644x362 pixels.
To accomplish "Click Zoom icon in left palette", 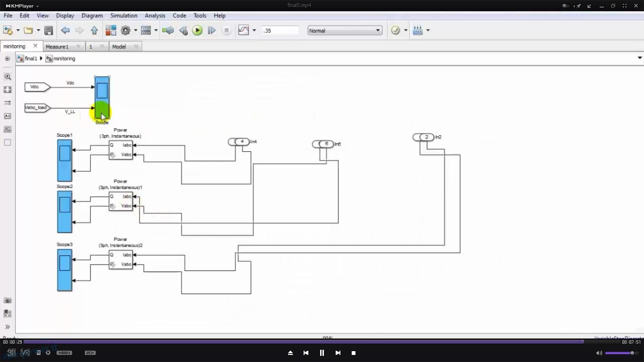I will pos(8,76).
